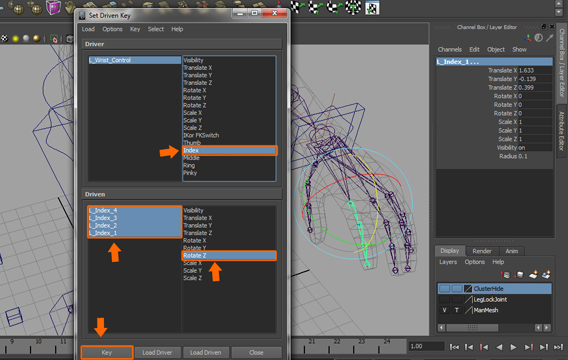Image resolution: width=568 pixels, height=360 pixels.
Task: Select L_Index_3 in the Driven list
Action: pyautogui.click(x=134, y=218)
